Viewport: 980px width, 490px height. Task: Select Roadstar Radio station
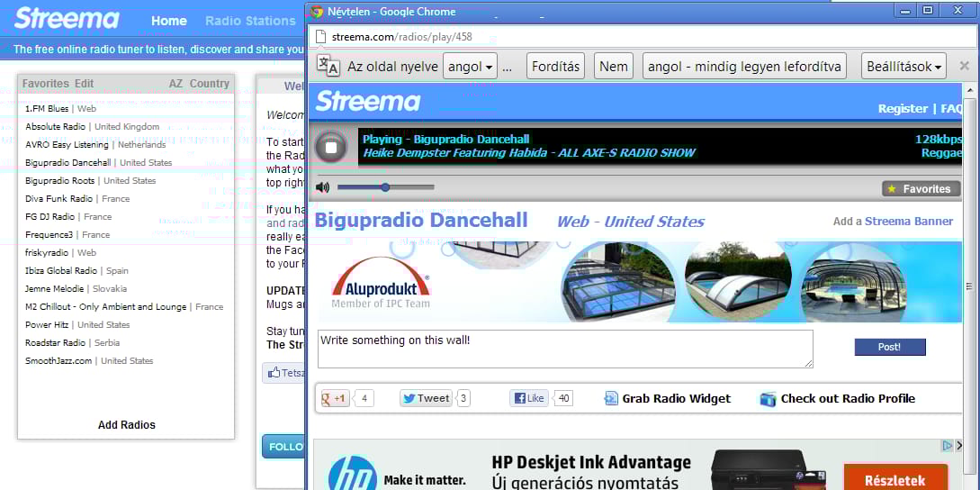coord(55,343)
